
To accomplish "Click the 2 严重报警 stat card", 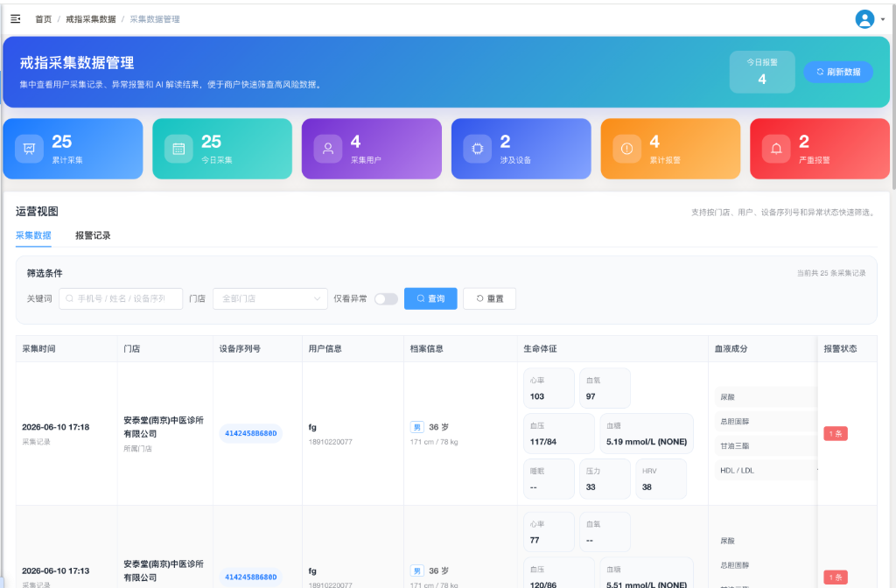I will pos(820,149).
